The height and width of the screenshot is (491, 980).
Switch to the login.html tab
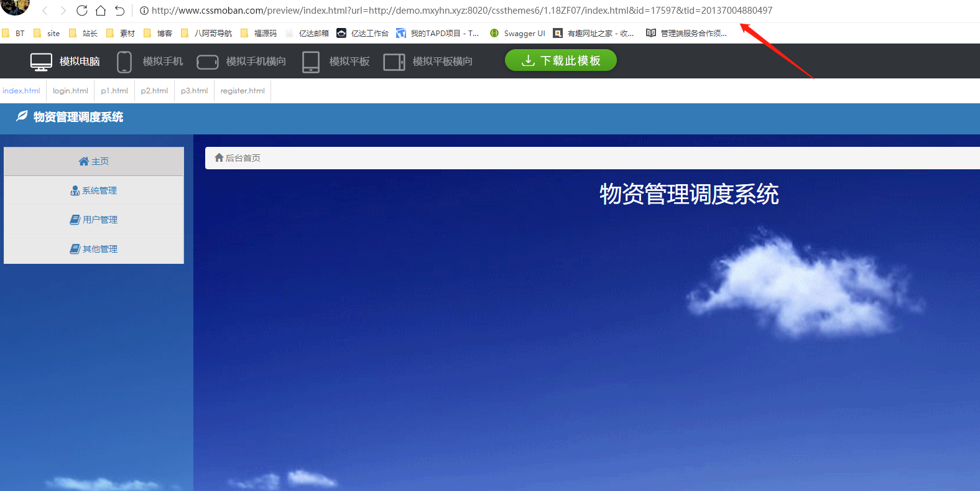click(70, 91)
